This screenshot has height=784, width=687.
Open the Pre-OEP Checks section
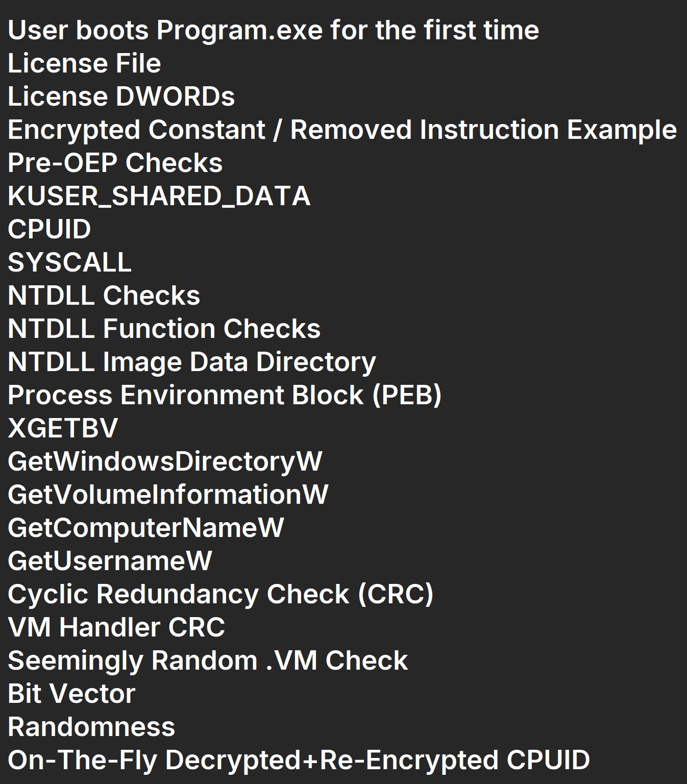click(x=115, y=163)
